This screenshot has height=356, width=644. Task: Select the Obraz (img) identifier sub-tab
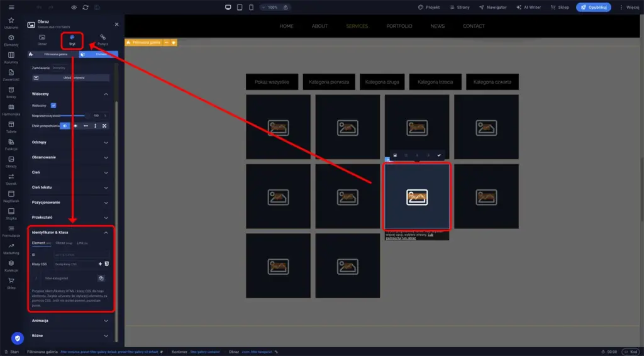click(x=64, y=243)
